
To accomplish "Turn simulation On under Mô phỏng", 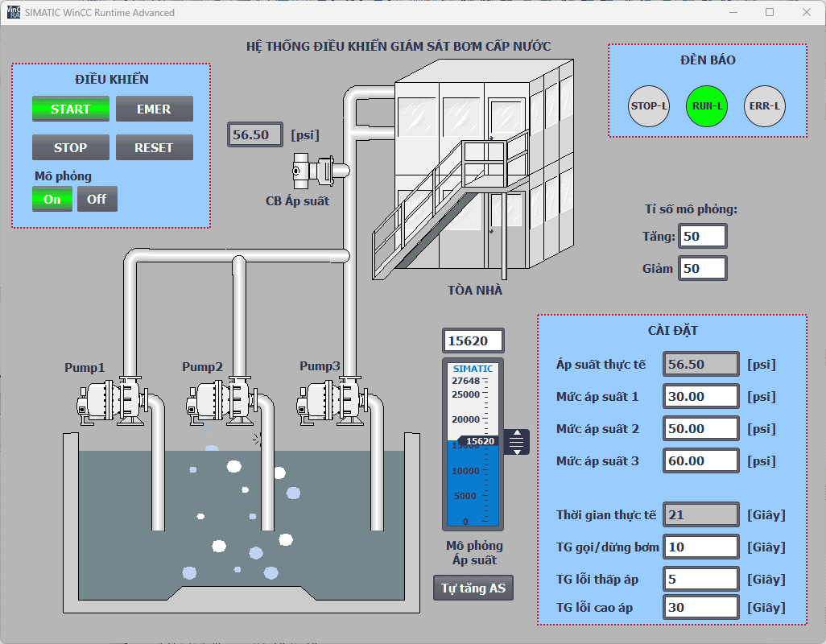I will coord(52,199).
